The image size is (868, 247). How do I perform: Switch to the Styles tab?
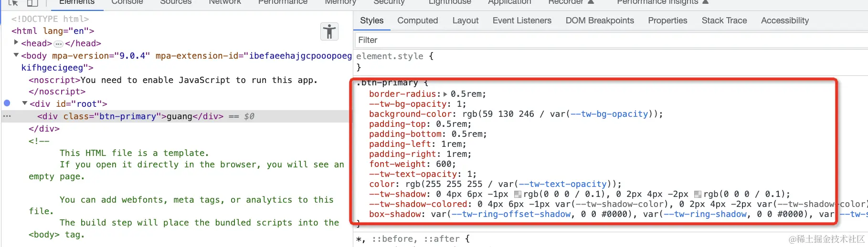click(372, 21)
